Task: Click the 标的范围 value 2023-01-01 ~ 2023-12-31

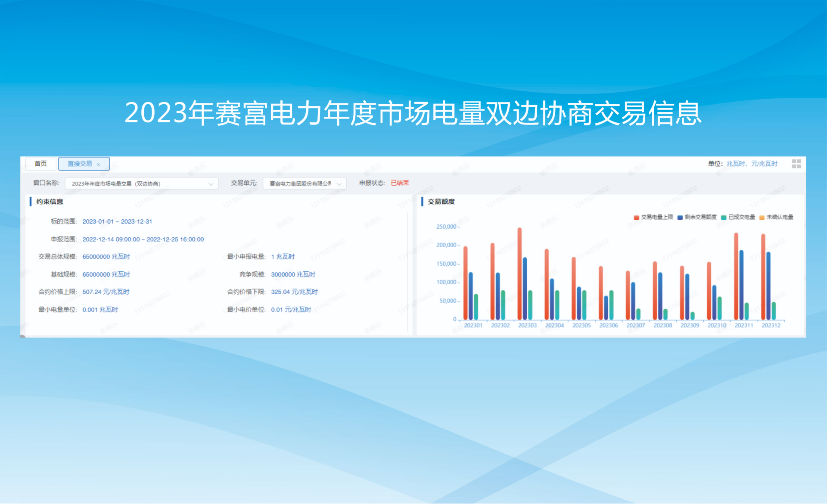Action: pyautogui.click(x=117, y=221)
